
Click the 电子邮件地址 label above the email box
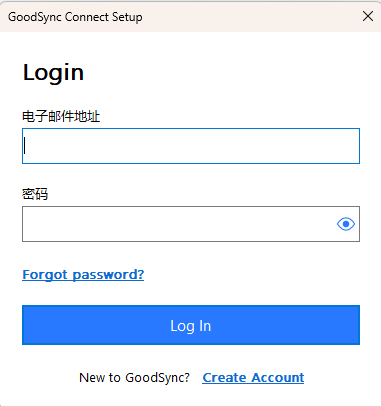pos(61,116)
